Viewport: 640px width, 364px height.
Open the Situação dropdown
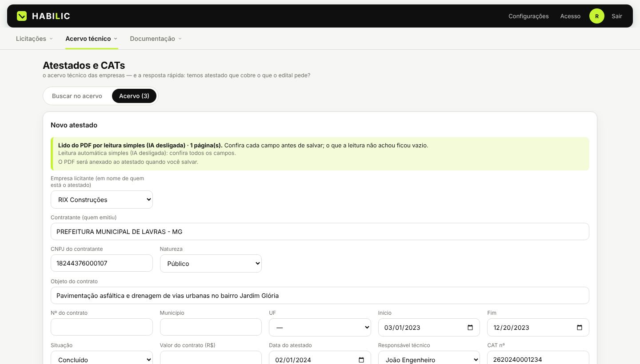coord(102,358)
